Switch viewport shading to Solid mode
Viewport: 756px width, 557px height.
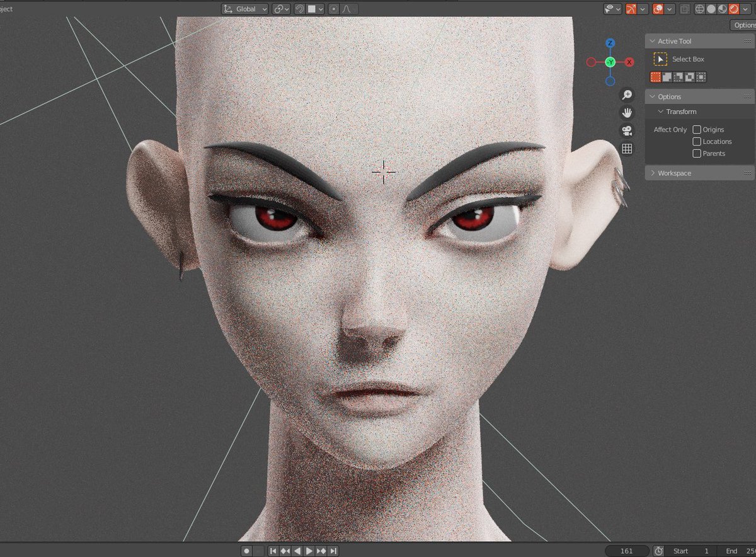pyautogui.click(x=712, y=9)
